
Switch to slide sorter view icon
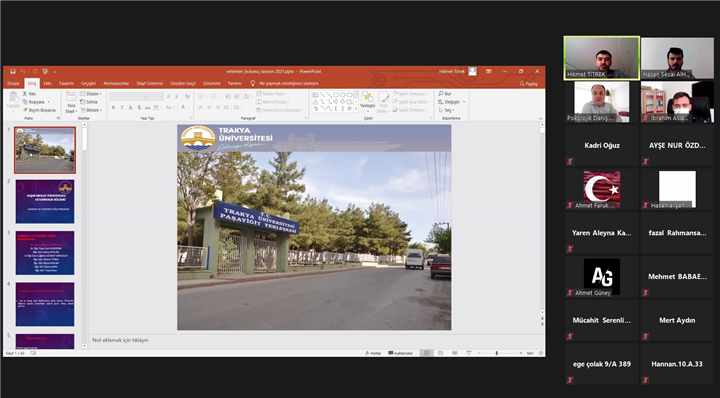[441, 353]
